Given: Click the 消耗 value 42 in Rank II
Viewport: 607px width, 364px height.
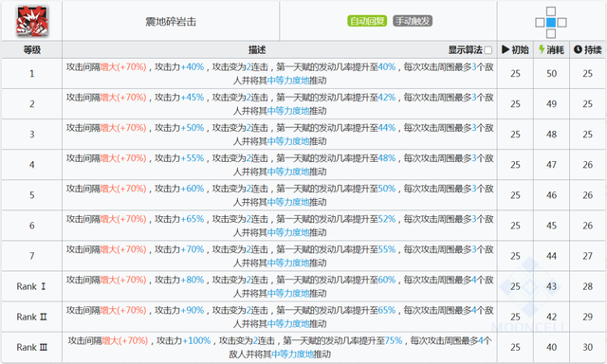Looking at the screenshot, I should [551, 317].
